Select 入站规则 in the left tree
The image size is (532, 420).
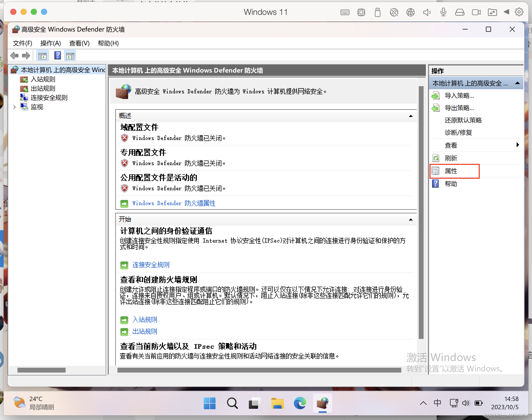(x=43, y=79)
